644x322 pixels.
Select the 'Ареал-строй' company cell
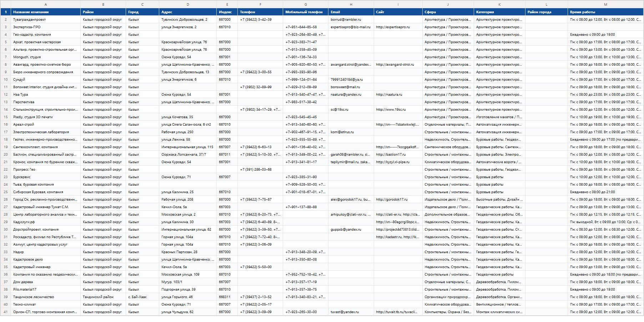point(46,125)
